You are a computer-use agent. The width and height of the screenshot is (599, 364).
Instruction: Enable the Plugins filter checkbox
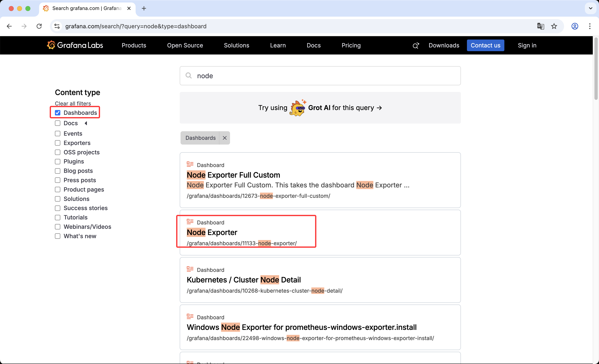coord(58,162)
